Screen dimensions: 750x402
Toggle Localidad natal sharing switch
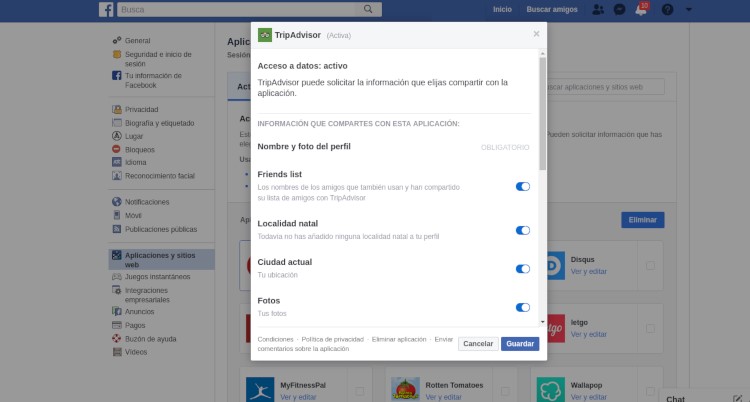click(522, 230)
